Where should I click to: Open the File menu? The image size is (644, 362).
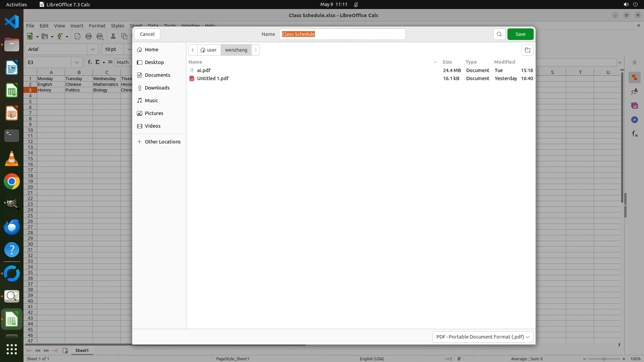click(30, 26)
